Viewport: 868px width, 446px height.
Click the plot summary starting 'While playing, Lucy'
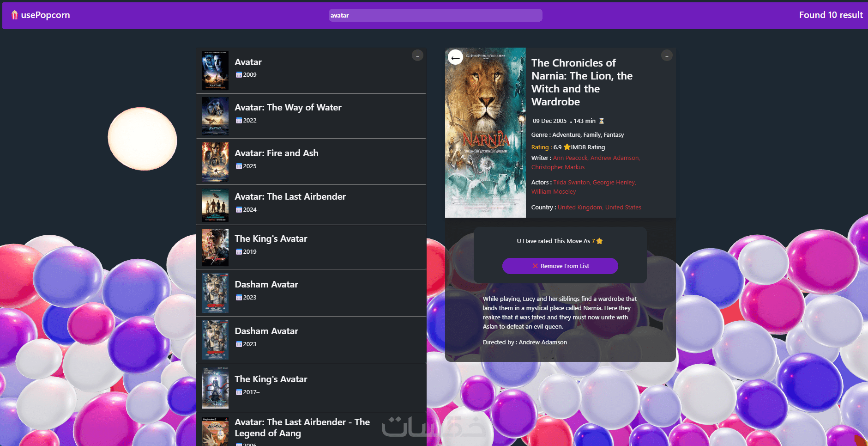(560, 313)
